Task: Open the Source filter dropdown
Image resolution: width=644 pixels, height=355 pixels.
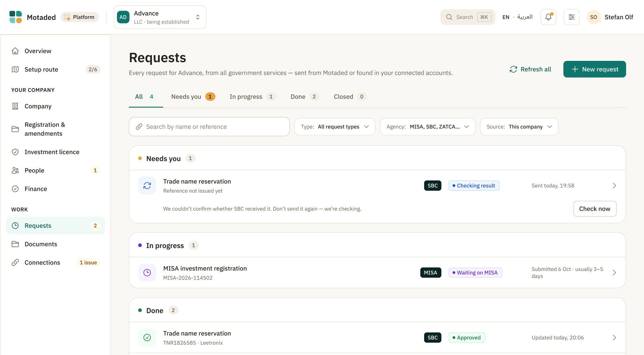Action: pos(519,127)
